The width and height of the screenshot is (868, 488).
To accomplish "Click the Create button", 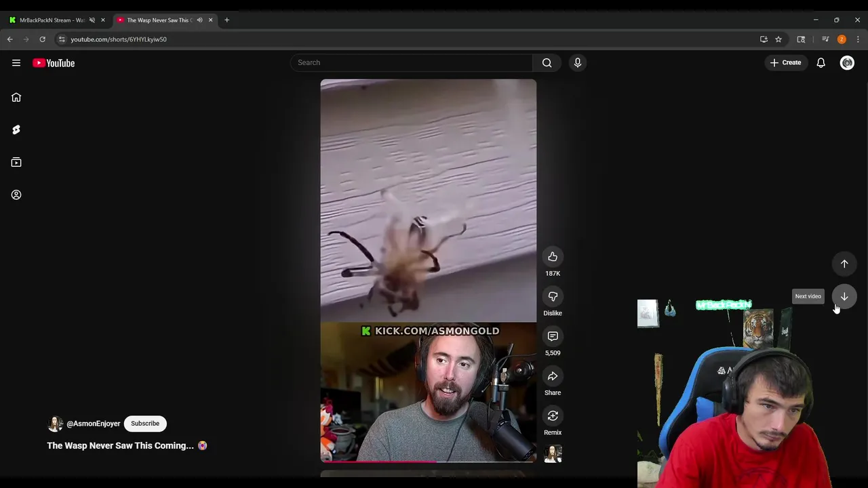I will [786, 62].
